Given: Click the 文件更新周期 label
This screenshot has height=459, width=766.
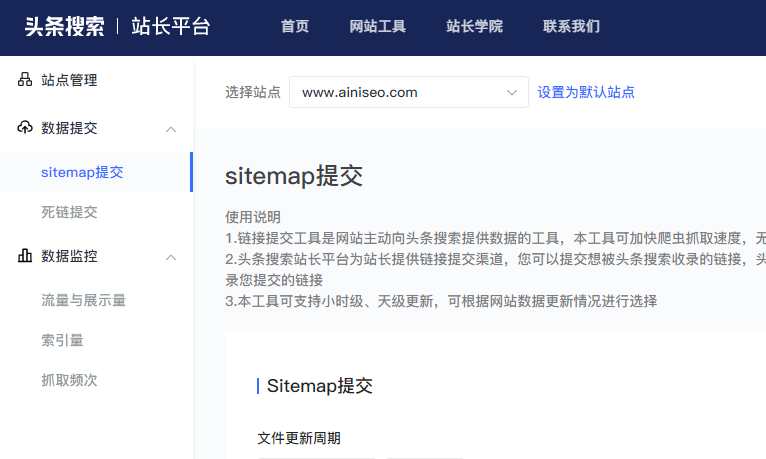Looking at the screenshot, I should click(298, 438).
